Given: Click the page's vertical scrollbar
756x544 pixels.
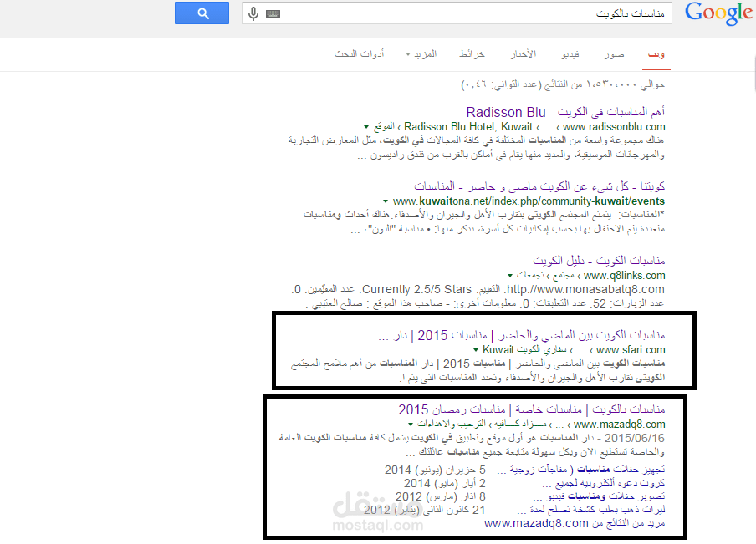Looking at the screenshot, I should click(x=753, y=72).
